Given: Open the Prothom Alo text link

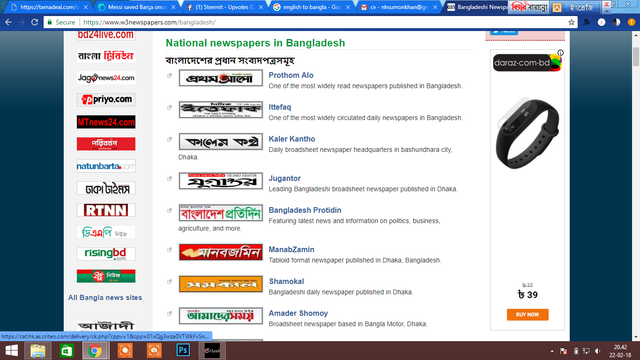Looking at the screenshot, I should (x=291, y=75).
